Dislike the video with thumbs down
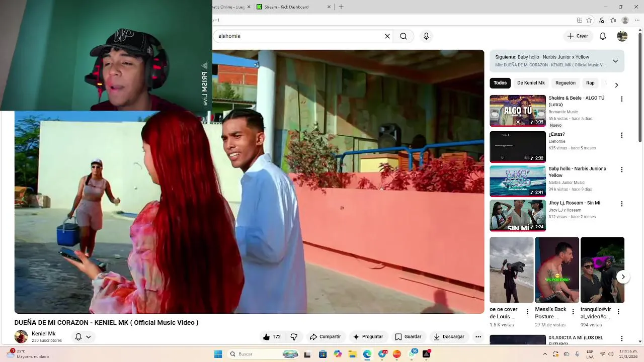The image size is (644, 362). (294, 337)
